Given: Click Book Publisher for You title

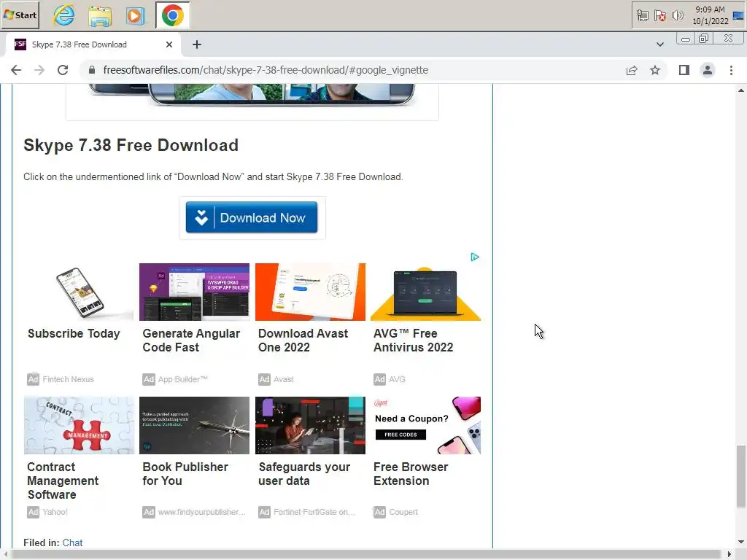Looking at the screenshot, I should 185,474.
